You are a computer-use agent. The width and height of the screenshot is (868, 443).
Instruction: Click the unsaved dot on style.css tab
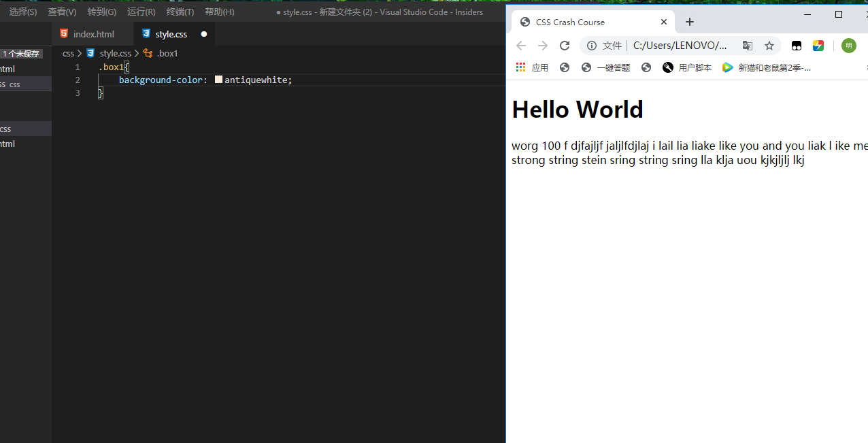(x=204, y=34)
